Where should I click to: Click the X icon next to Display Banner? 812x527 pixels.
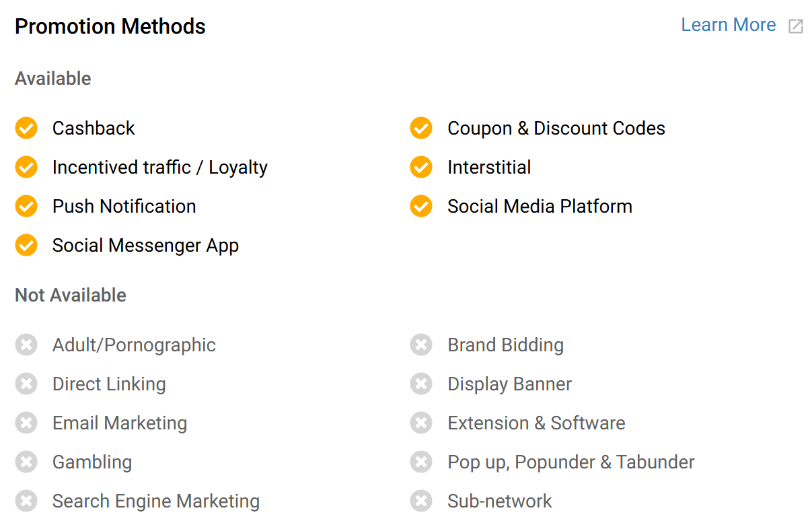pyautogui.click(x=421, y=384)
